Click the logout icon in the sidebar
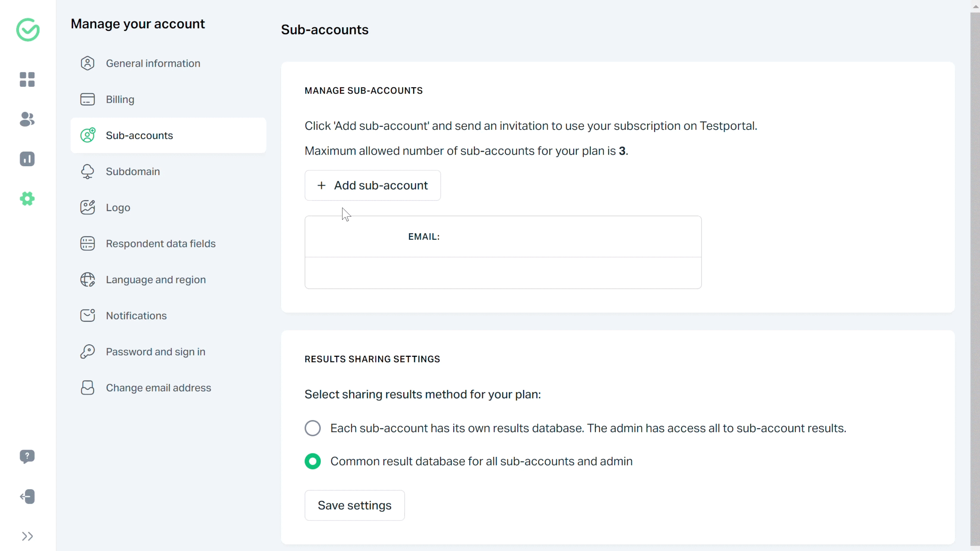This screenshot has width=980, height=551. (27, 497)
